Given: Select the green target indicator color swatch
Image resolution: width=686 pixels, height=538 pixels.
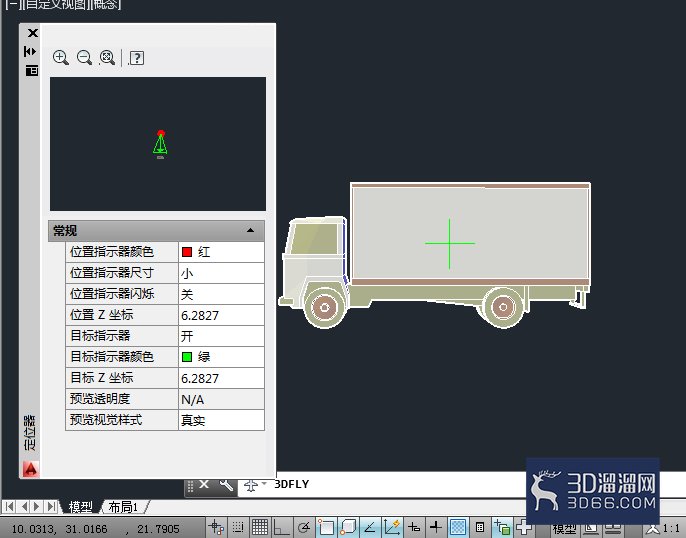Looking at the screenshot, I should tap(187, 357).
